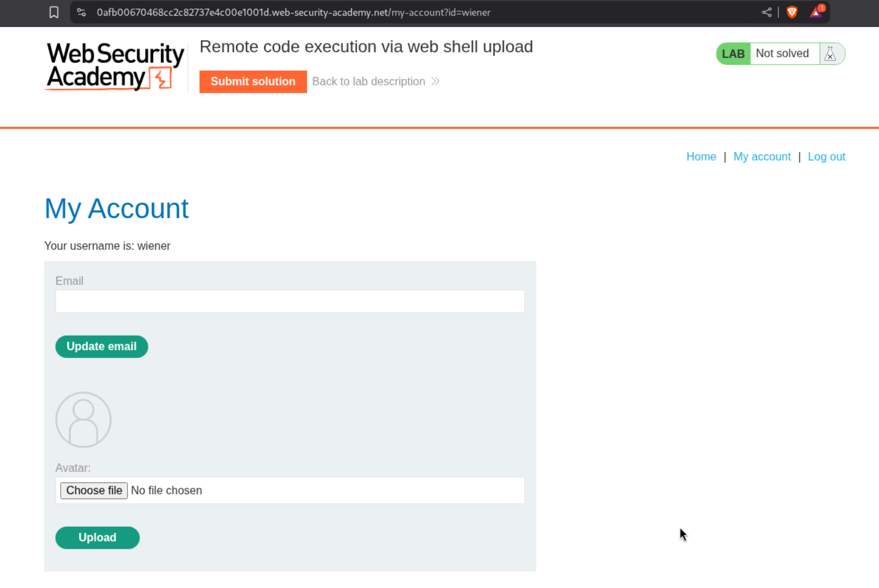This screenshot has height=588, width=879.
Task: Follow the Back to lab description link
Action: point(368,82)
